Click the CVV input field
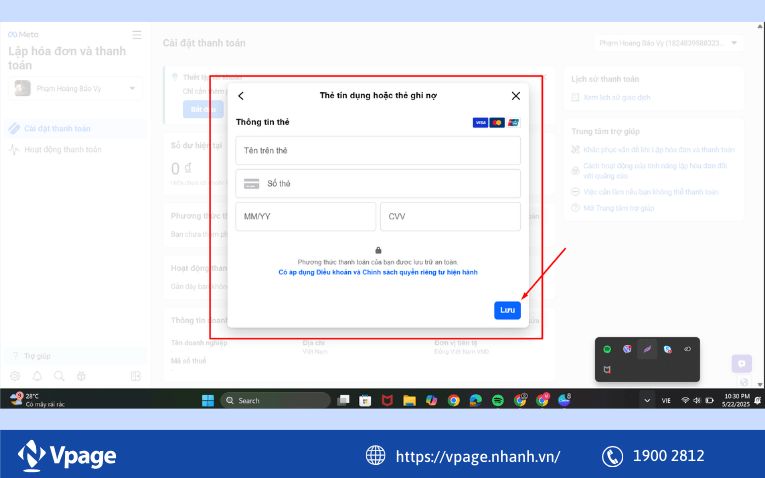The height and width of the screenshot is (478, 765). [450, 217]
